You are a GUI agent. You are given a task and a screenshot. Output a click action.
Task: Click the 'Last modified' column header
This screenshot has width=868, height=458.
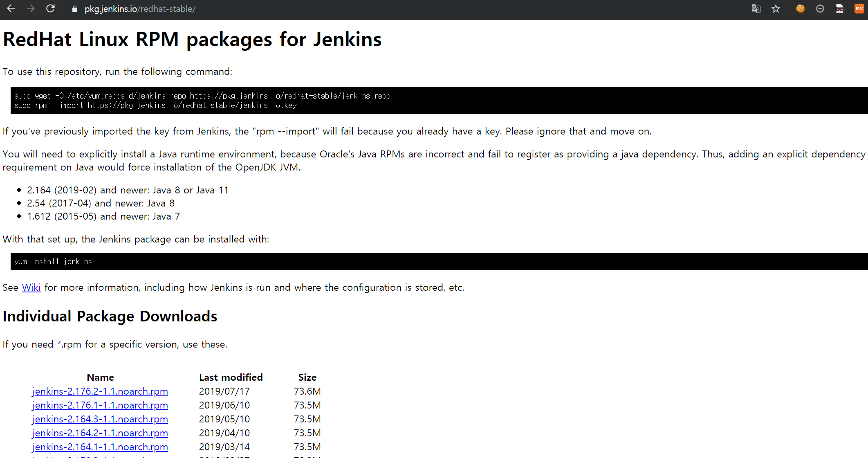(231, 377)
